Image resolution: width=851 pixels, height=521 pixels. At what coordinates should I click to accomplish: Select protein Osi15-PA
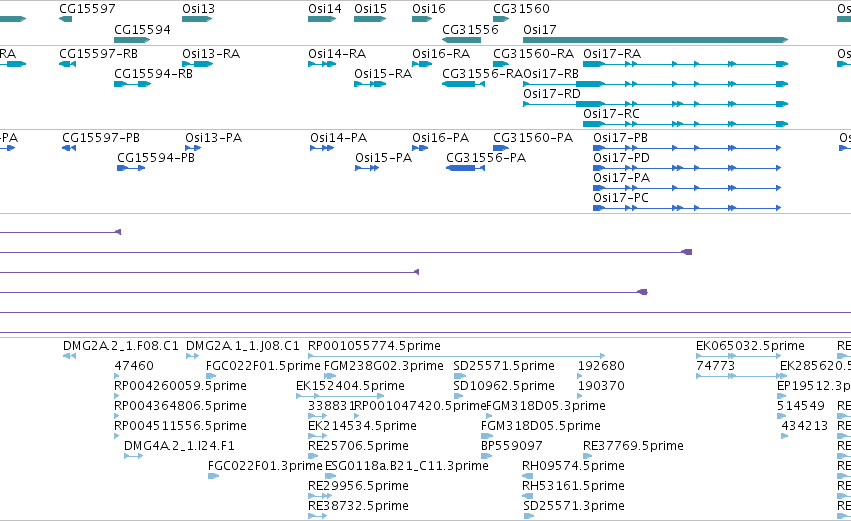tap(383, 158)
